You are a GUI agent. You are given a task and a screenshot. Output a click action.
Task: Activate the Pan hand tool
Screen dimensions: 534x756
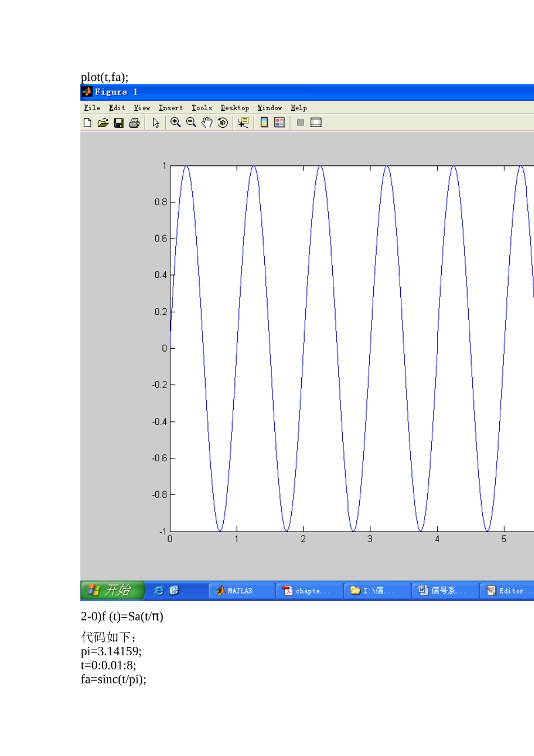click(x=207, y=123)
